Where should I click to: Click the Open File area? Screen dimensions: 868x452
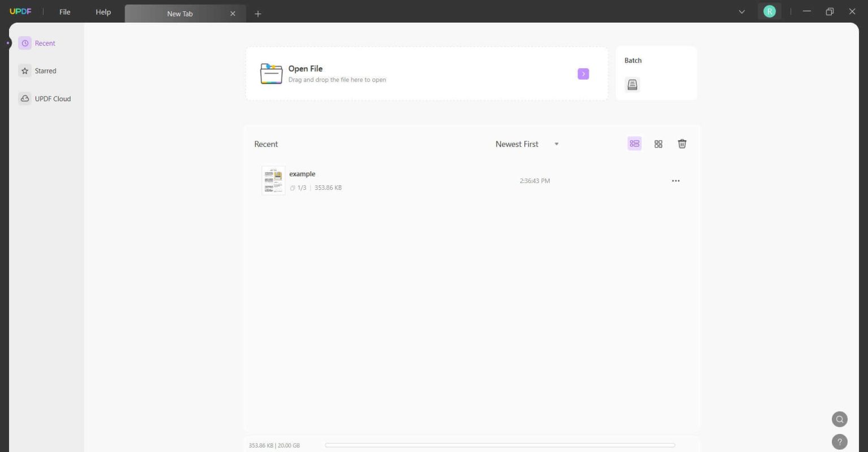click(396, 73)
